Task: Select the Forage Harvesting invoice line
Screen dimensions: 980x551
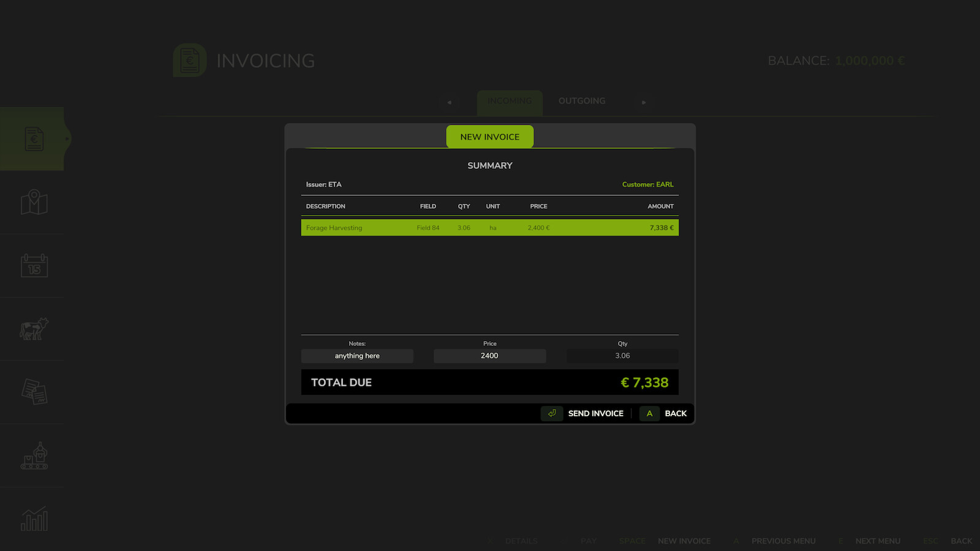Action: point(489,227)
